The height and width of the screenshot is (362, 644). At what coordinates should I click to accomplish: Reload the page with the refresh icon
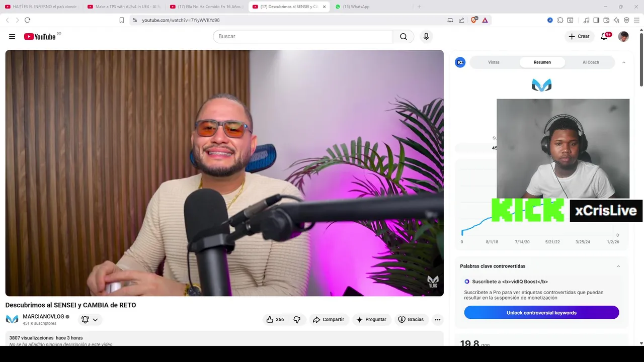(x=27, y=20)
